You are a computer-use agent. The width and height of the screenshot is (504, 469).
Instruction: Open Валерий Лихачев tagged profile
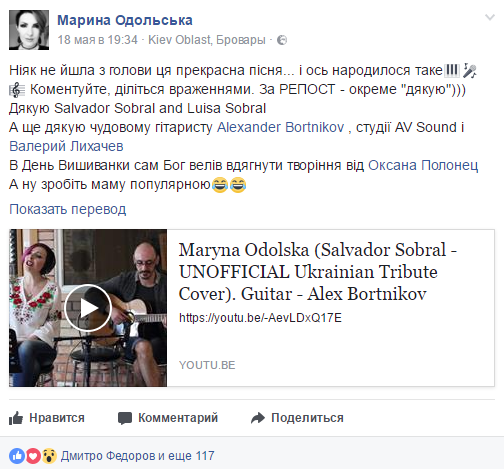[x=66, y=146]
